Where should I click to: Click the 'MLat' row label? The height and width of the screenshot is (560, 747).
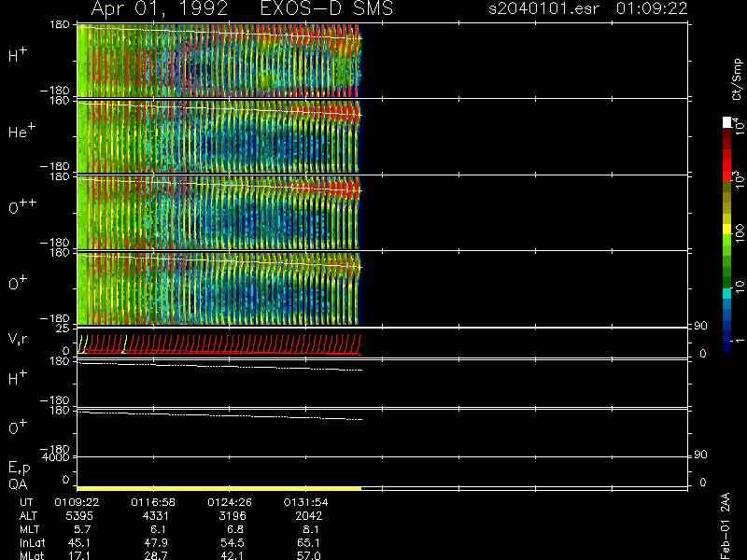[32, 555]
